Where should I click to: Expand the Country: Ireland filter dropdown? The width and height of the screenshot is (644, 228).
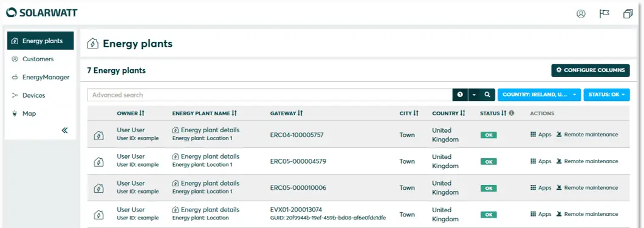point(540,95)
